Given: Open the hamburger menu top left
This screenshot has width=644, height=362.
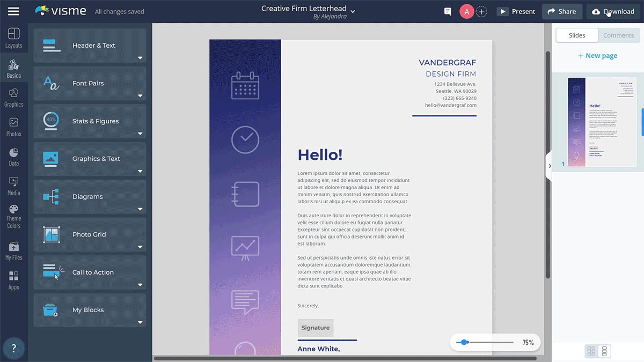Looking at the screenshot, I should click(x=13, y=11).
